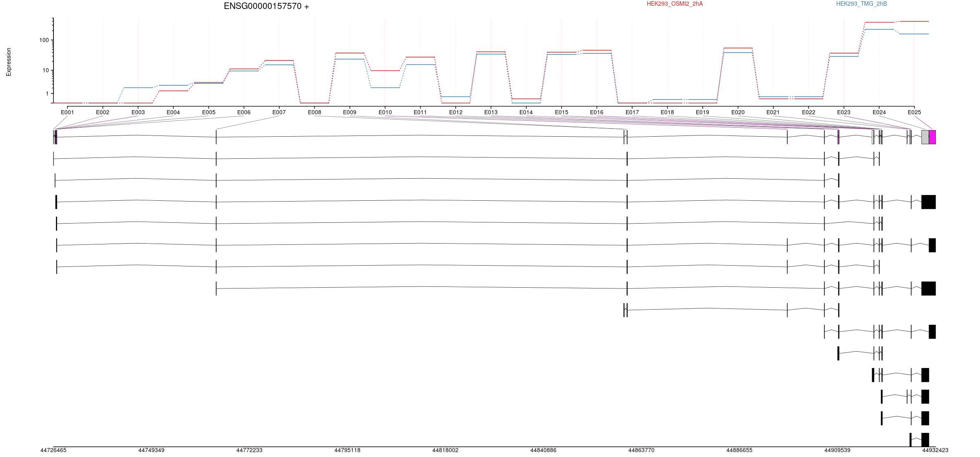Click the exon label E013
980x457 pixels.
(491, 112)
